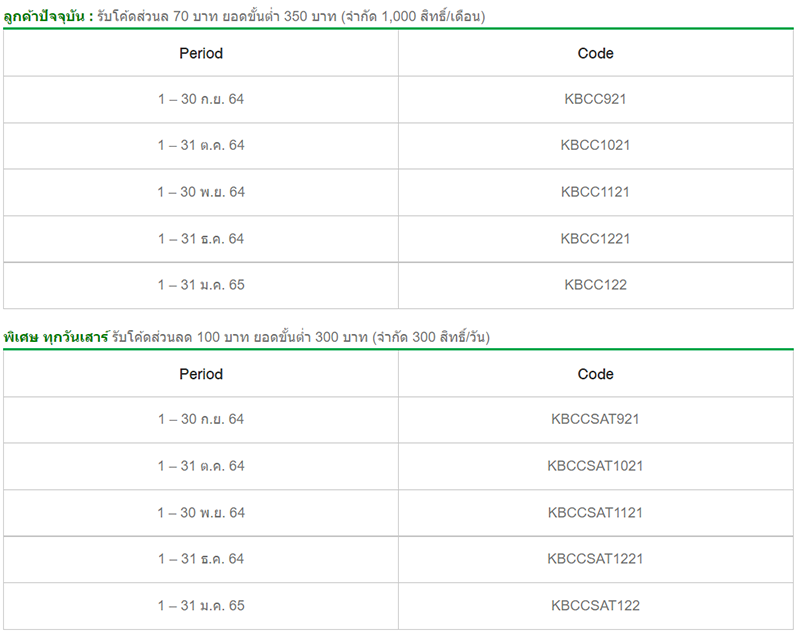The image size is (800, 633).
Task: Click the KBCC921 code cell
Action: 595,99
